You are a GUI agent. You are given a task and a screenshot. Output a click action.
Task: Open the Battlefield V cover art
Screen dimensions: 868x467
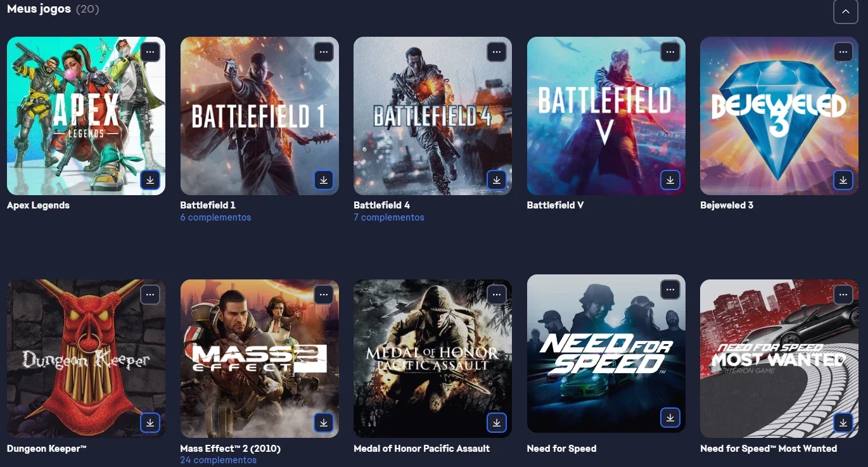pyautogui.click(x=606, y=116)
